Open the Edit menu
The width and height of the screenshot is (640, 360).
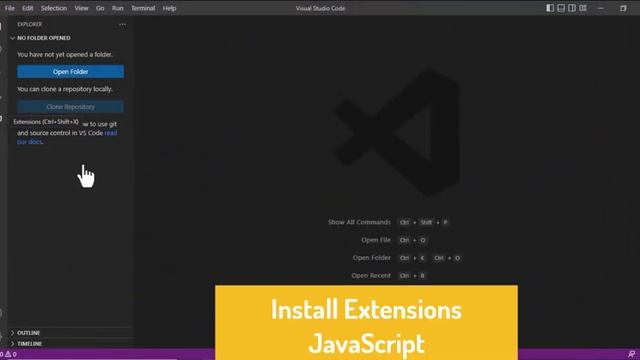pos(28,8)
